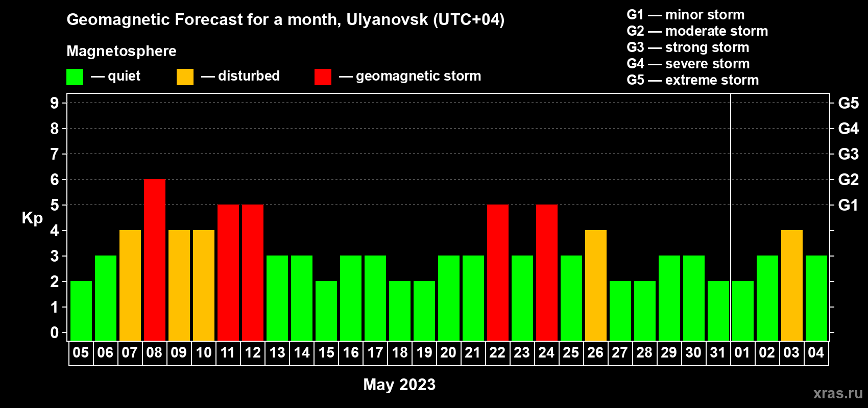Click the 'G2 — moderate storm' legend line
Screen dimensions: 868x408
(x=697, y=31)
